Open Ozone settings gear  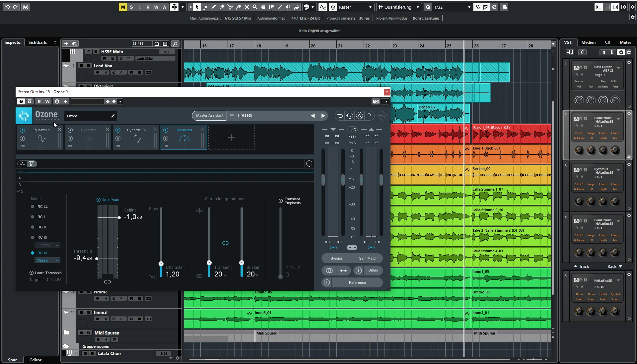click(360, 116)
